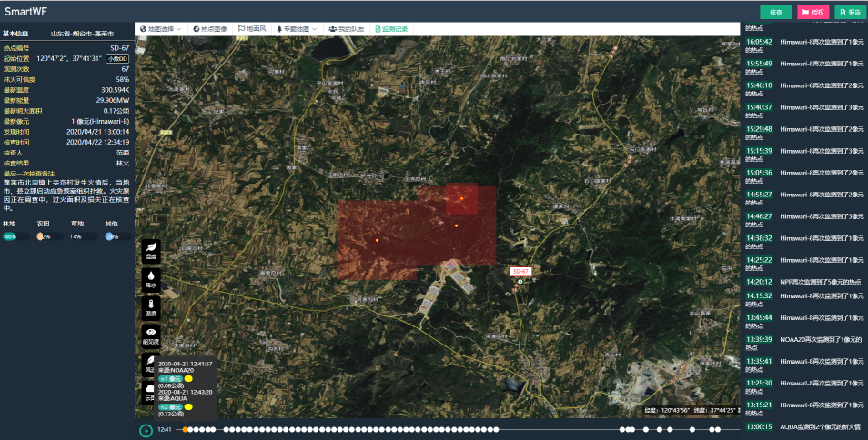
Task: Toggle the 湿度 humidity layer icon
Action: pyautogui.click(x=151, y=250)
